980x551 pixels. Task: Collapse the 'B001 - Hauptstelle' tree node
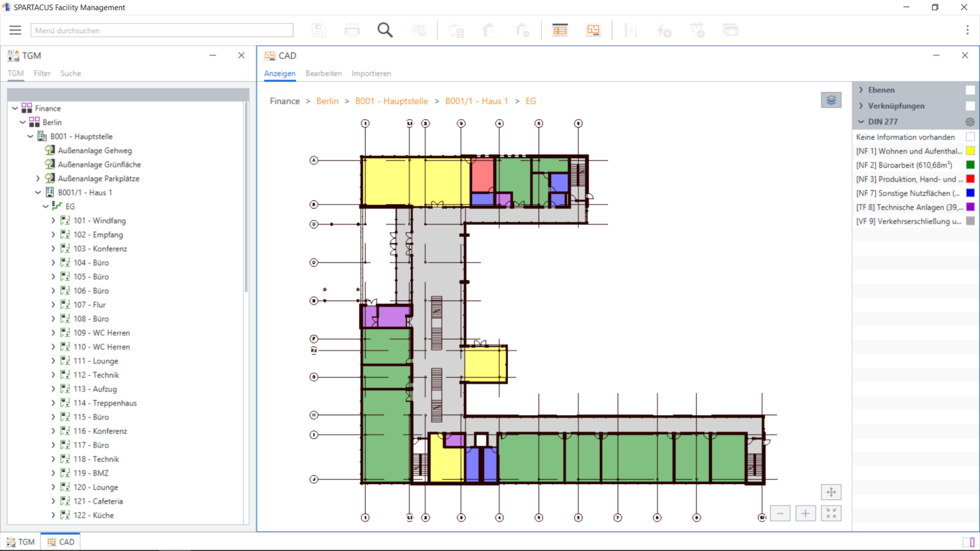29,136
